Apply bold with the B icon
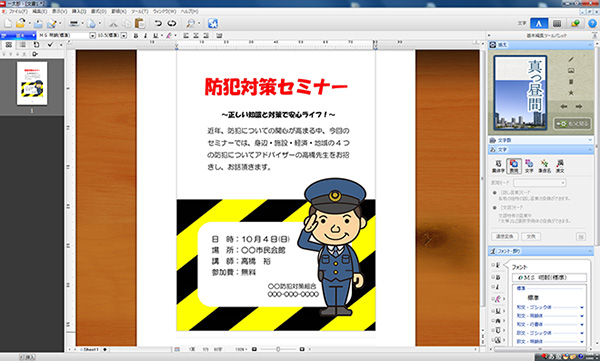 tap(135, 36)
